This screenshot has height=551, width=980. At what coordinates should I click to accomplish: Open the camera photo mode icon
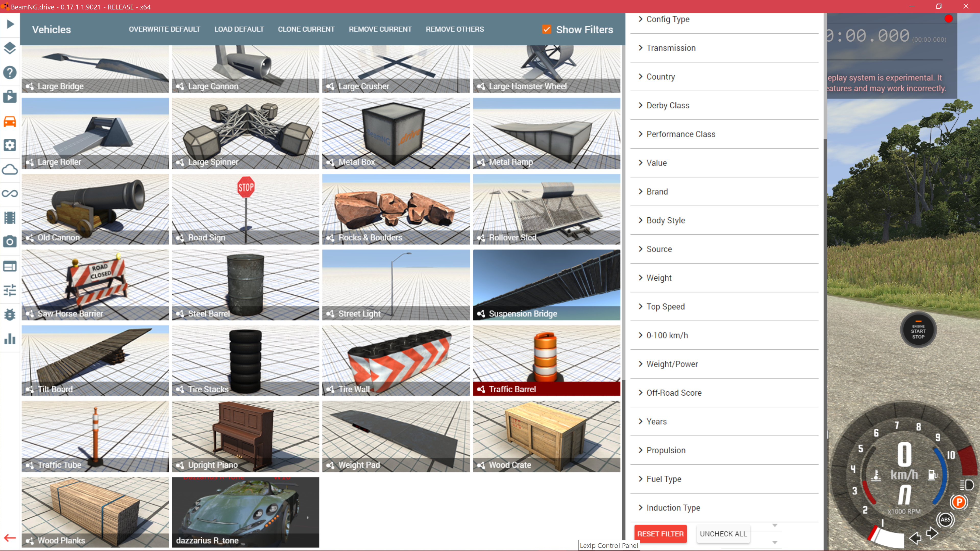[10, 242]
